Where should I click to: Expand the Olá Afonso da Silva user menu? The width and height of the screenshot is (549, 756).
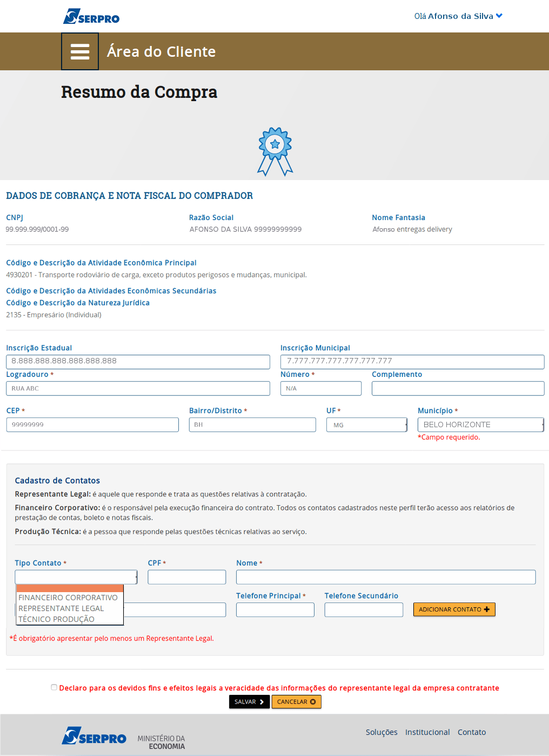(458, 16)
